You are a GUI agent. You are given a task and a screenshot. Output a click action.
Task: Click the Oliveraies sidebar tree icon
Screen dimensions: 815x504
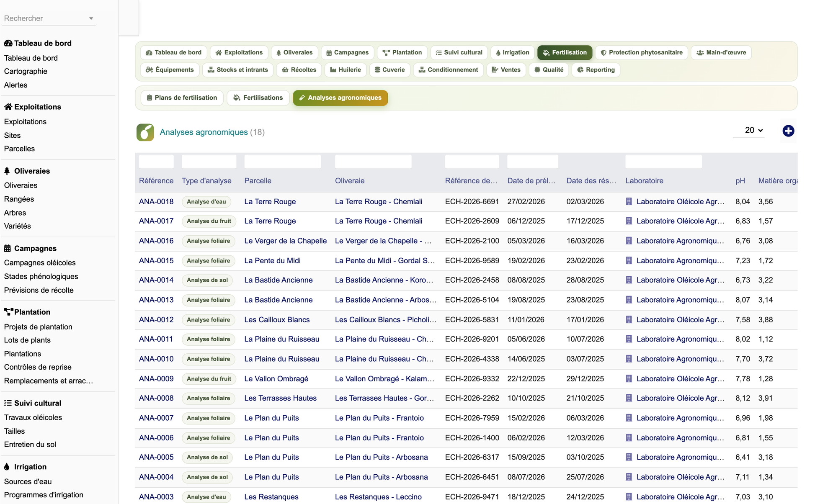coord(7,171)
